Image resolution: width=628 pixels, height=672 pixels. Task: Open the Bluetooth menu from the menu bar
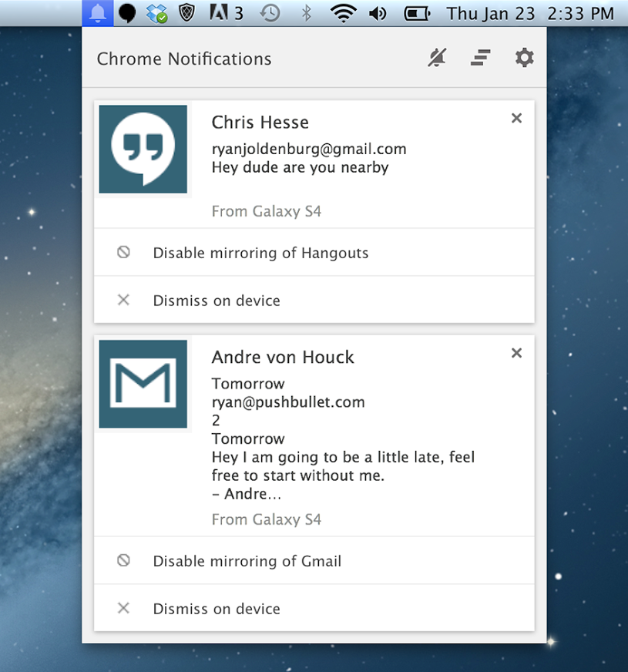click(306, 12)
